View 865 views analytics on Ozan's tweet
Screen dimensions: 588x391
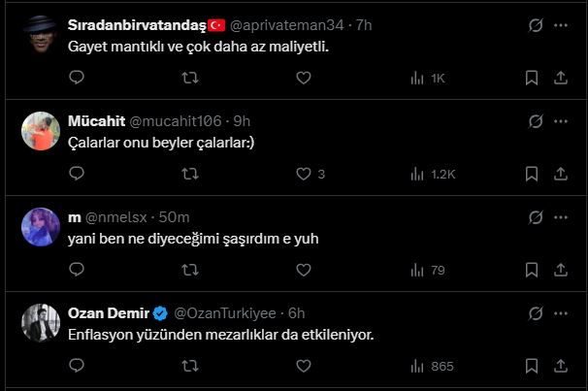click(x=433, y=366)
